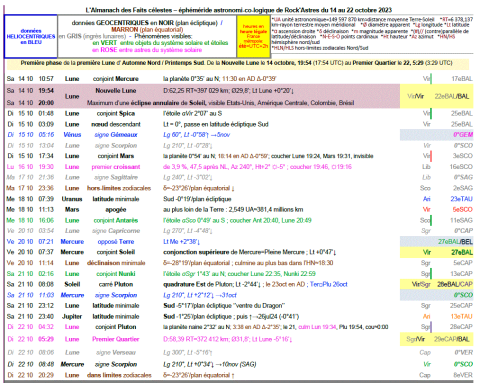
Task: Select 'signe Gémeaux' event
Action: [116, 135]
